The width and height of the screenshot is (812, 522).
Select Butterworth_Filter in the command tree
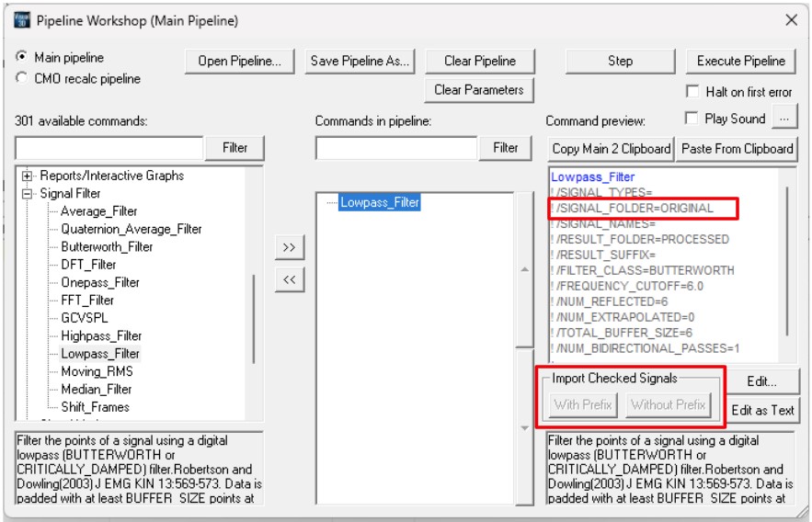(x=107, y=247)
